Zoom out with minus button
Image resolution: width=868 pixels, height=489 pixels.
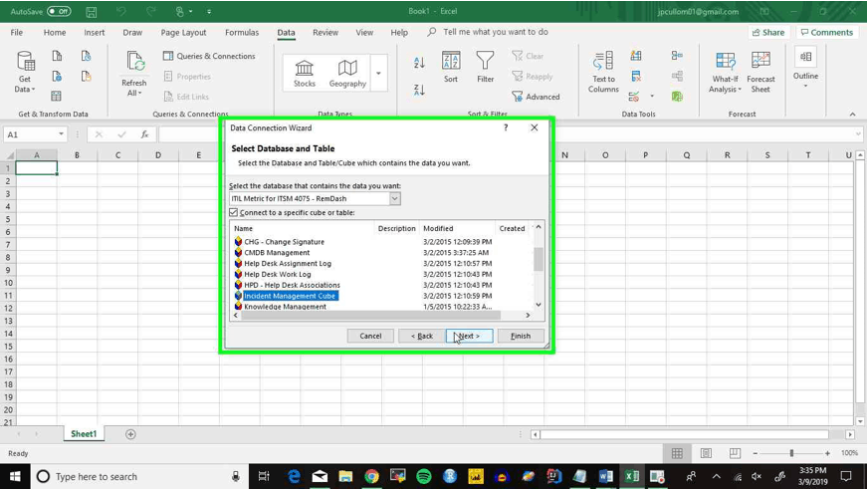click(756, 453)
